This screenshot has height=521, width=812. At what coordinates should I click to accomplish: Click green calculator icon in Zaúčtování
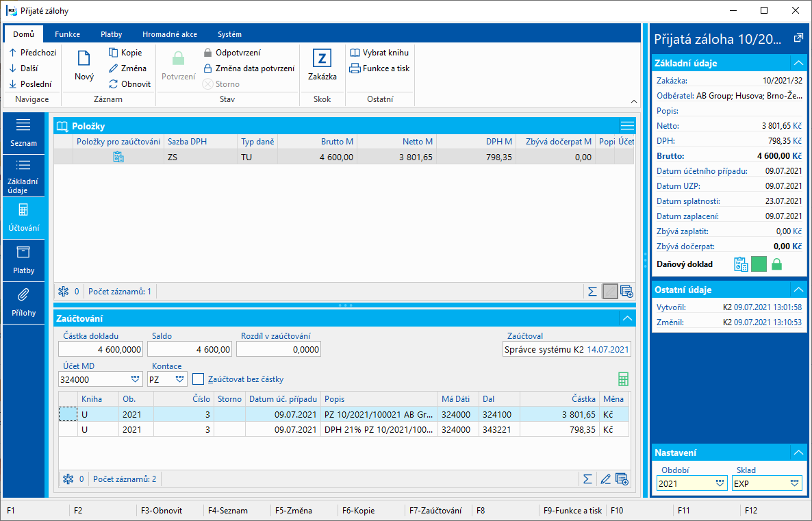(x=622, y=379)
